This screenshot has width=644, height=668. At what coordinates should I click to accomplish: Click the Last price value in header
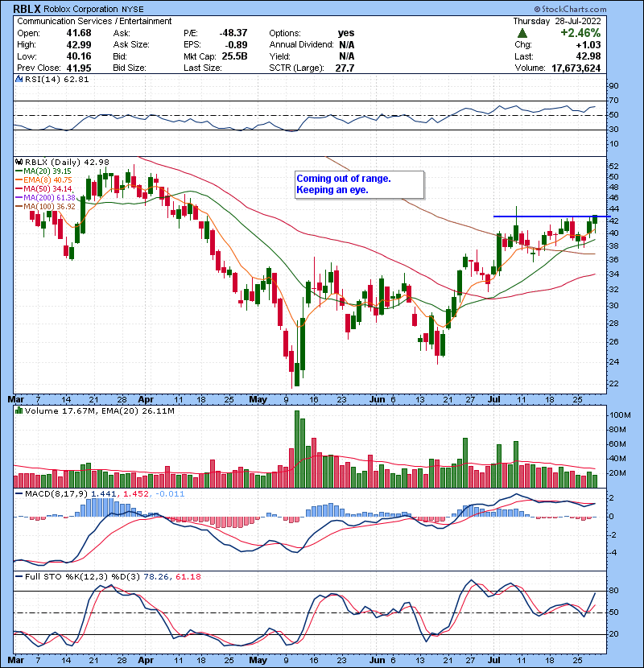tap(588, 56)
